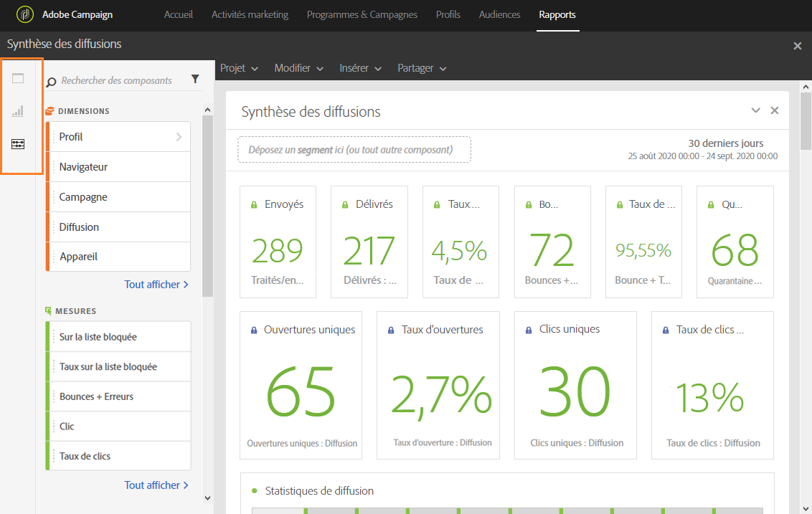
Task: Click the Adobe Campaign logo icon
Action: coord(26,14)
